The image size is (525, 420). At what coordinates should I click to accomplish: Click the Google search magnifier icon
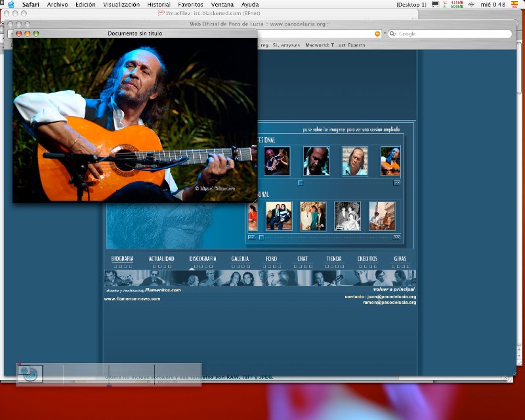392,33
